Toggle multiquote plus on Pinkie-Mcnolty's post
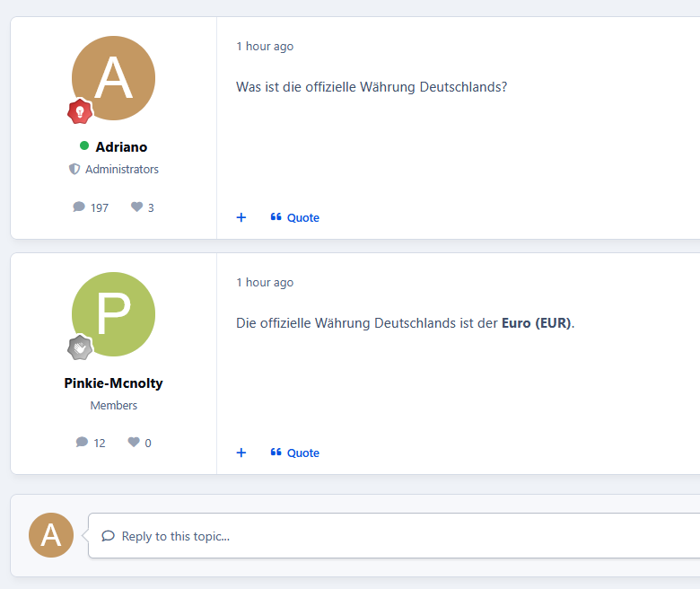The image size is (700, 589). coord(241,453)
